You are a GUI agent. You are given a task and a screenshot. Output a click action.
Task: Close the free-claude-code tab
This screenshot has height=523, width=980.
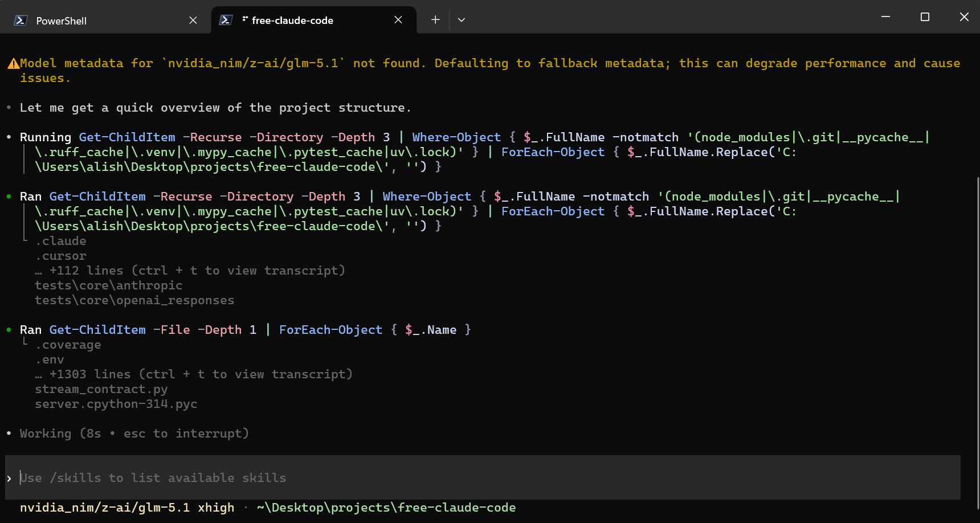click(398, 20)
